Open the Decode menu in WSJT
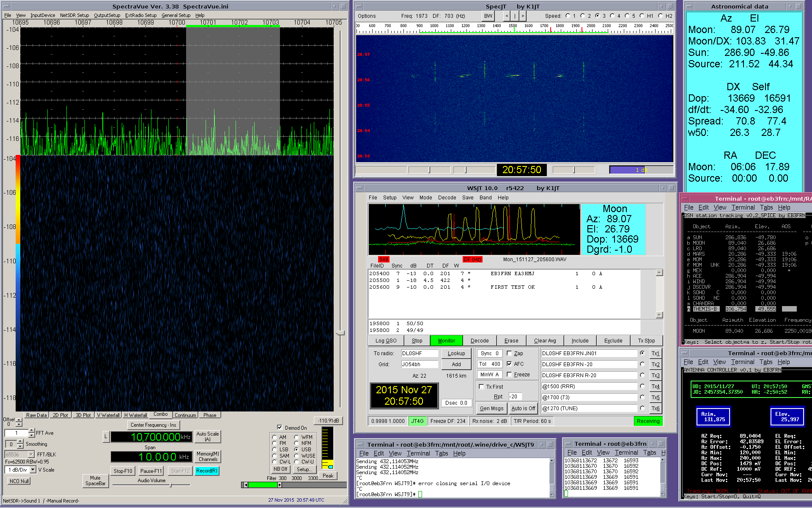812x508 pixels. pyautogui.click(x=447, y=198)
